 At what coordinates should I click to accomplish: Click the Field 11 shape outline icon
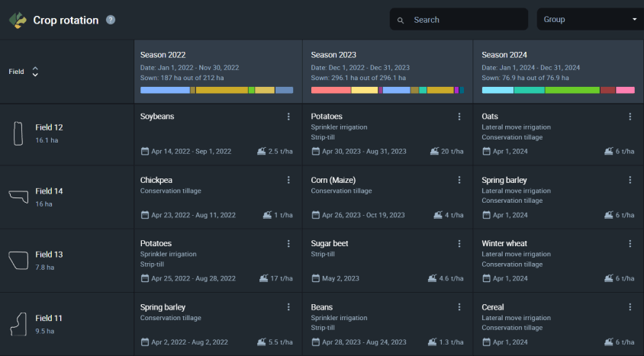[18, 324]
